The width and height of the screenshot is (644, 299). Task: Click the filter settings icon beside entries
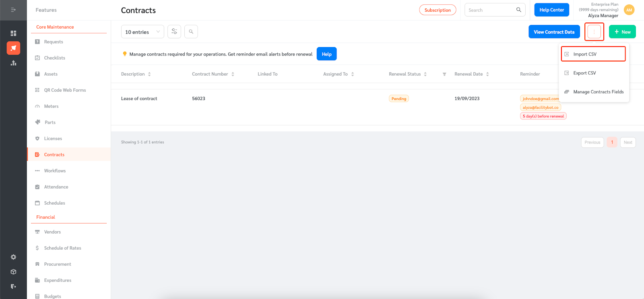coord(174,32)
